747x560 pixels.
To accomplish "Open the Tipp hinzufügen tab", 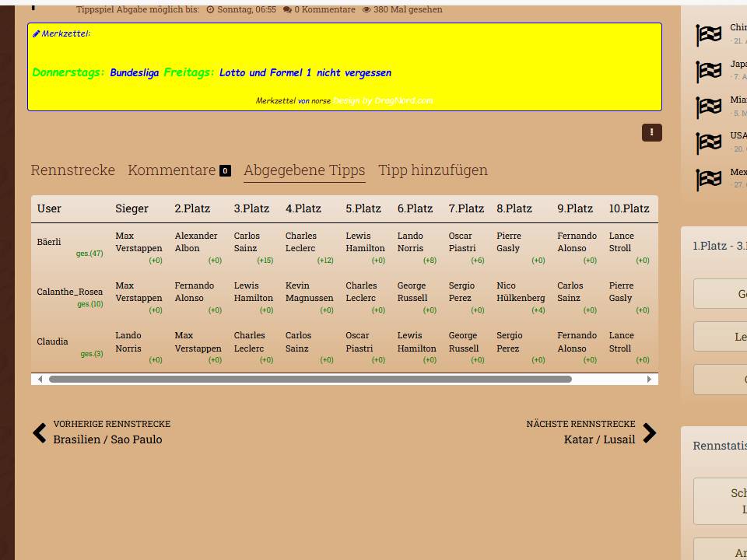I will 433,170.
